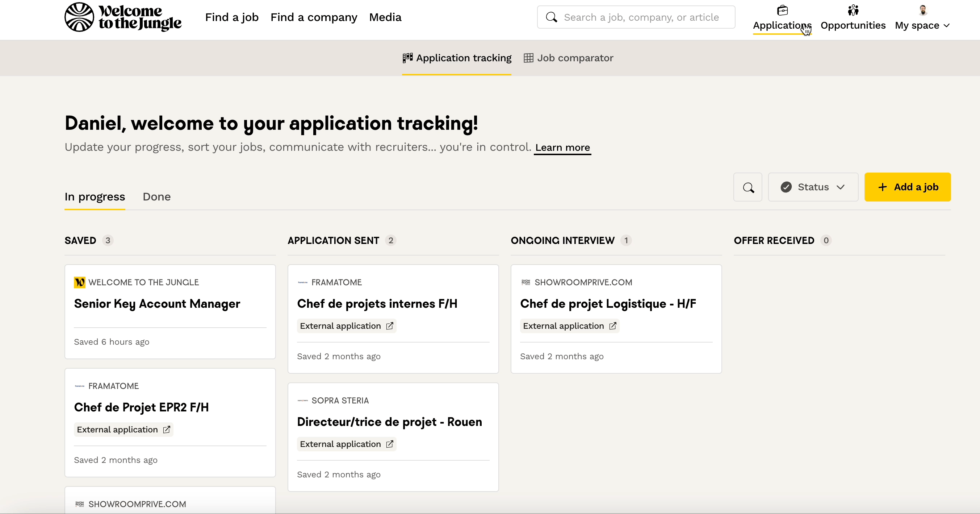Open the Status filter dropdown
The image size is (980, 514).
[813, 187]
